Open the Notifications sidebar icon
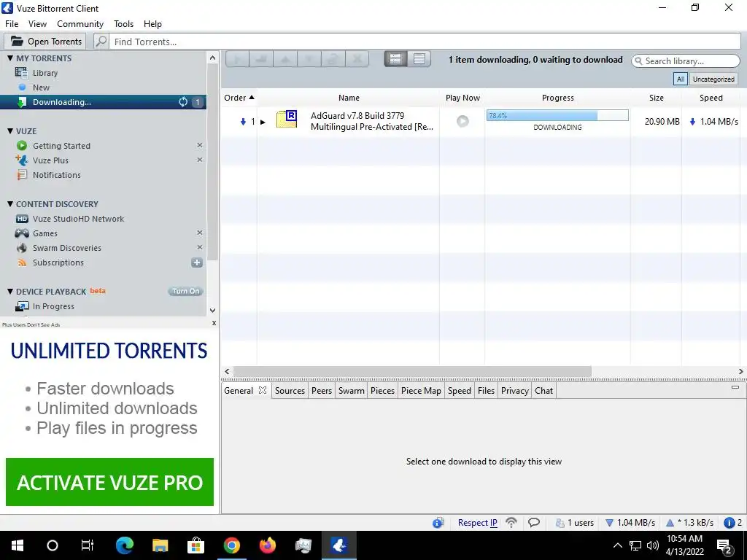Image resolution: width=747 pixels, height=560 pixels. click(x=21, y=175)
